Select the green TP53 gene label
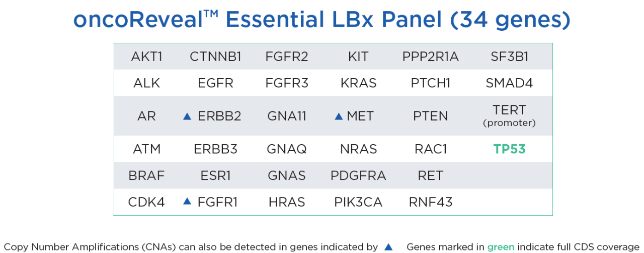 509,149
